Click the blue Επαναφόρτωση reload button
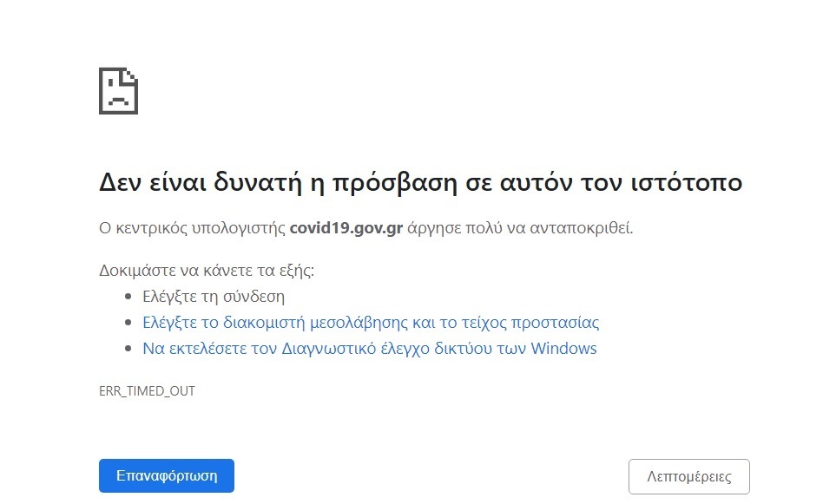Image resolution: width=823 pixels, height=504 pixels. tap(166, 475)
